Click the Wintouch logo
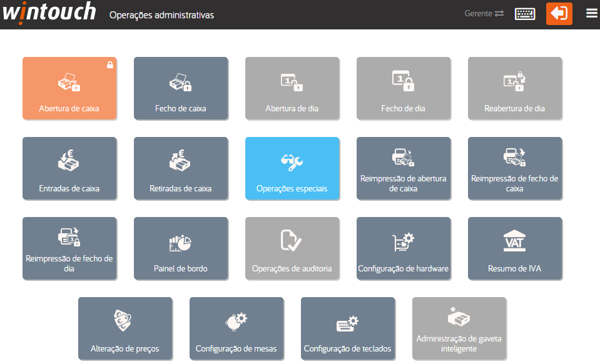 pos(49,13)
